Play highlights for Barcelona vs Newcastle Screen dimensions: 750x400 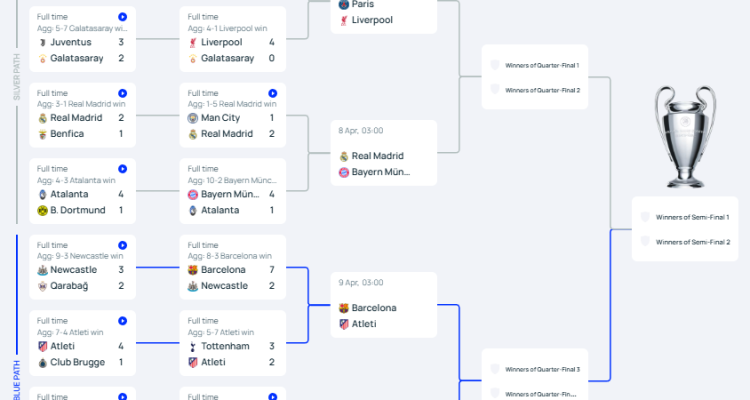point(272,245)
